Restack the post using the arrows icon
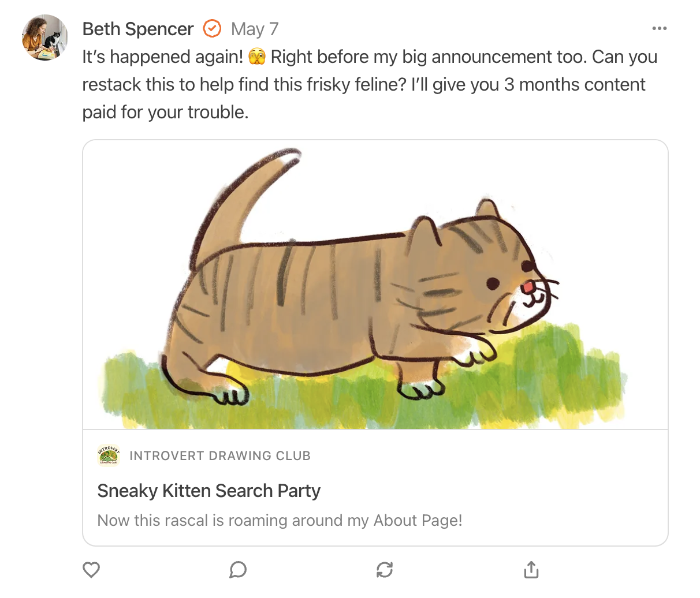This screenshot has width=700, height=598. [x=385, y=570]
